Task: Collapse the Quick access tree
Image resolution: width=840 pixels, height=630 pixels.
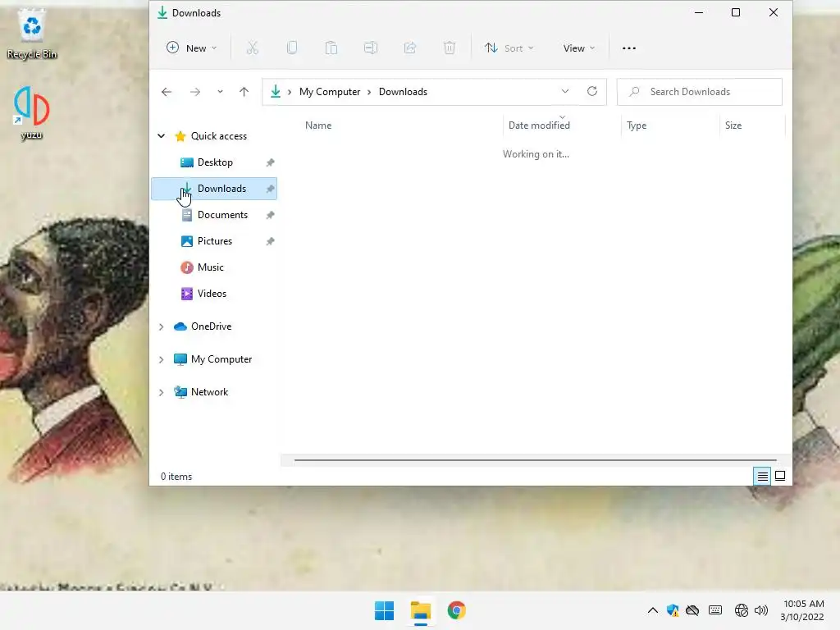Action: pyautogui.click(x=162, y=136)
